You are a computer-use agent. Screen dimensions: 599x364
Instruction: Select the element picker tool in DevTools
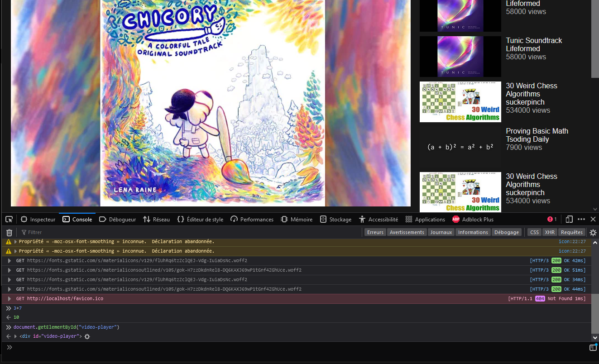click(9, 219)
